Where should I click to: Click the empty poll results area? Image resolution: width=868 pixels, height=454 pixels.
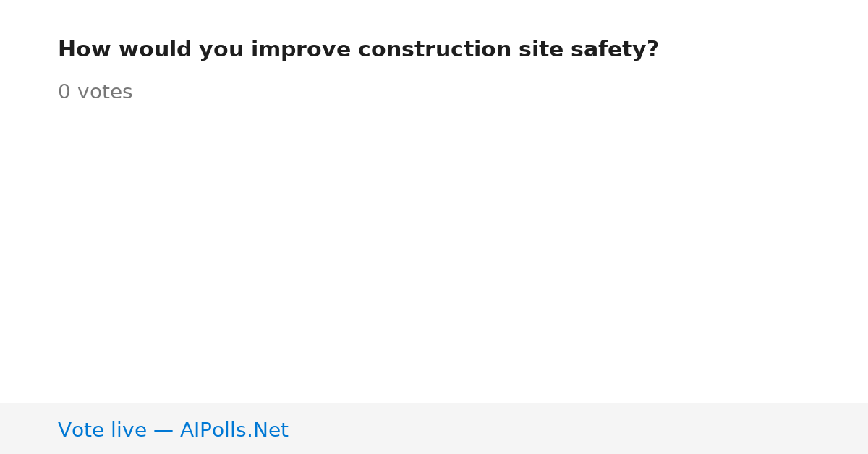coord(434,253)
